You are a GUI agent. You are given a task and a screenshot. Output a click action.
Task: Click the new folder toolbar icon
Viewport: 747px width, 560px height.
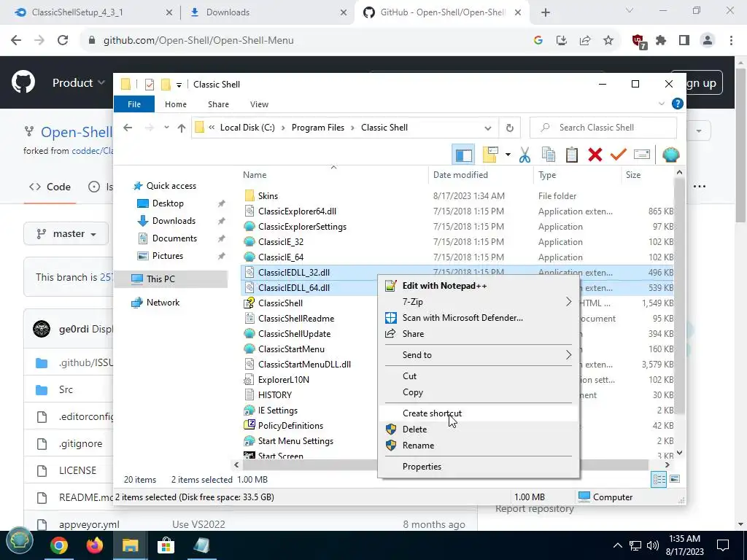tap(490, 155)
